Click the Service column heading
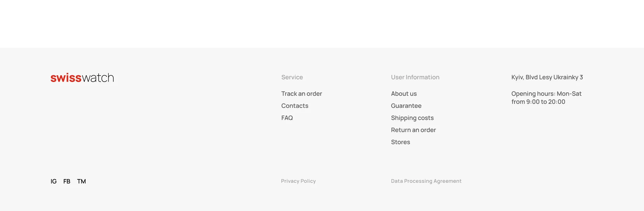 292,77
